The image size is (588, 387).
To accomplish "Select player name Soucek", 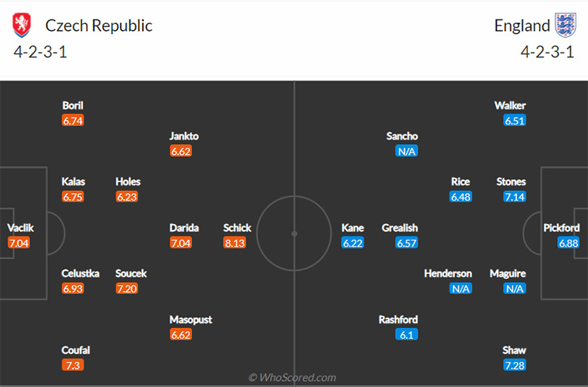I will (131, 274).
